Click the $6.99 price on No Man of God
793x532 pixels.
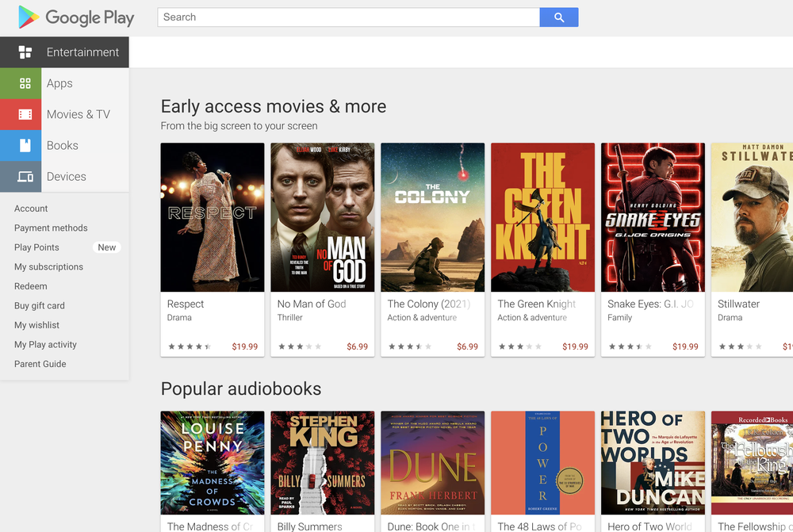[x=357, y=346]
